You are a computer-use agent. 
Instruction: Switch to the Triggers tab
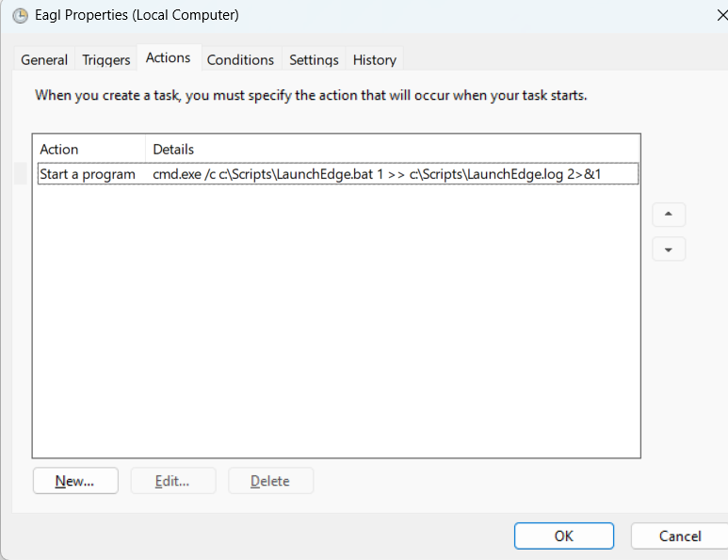click(x=105, y=60)
